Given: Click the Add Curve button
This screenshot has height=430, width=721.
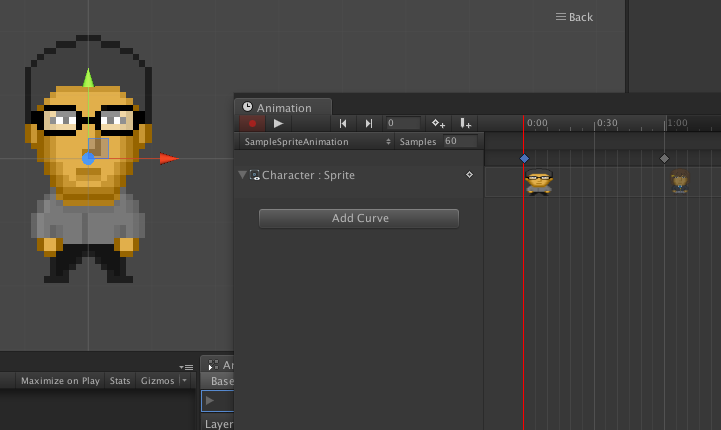Looking at the screenshot, I should click(359, 218).
